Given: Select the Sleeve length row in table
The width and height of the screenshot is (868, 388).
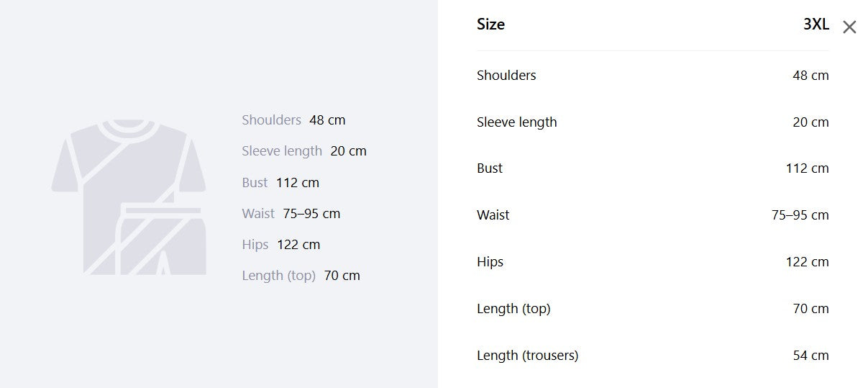Looking at the screenshot, I should coord(653,122).
